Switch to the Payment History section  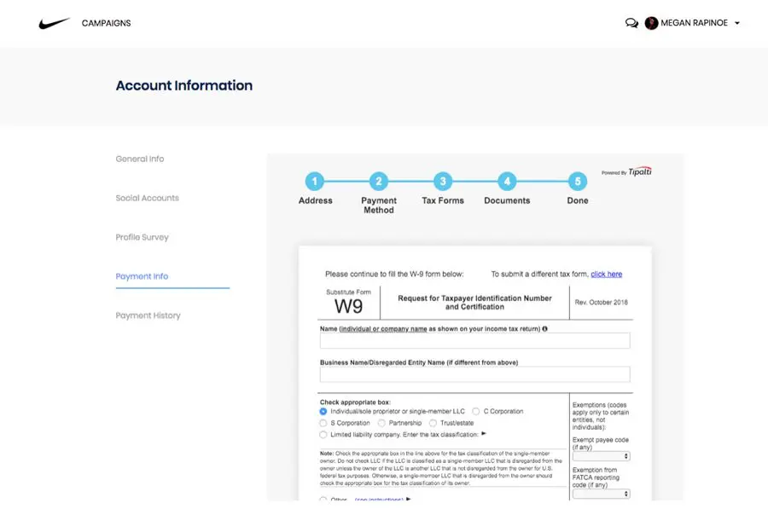(x=148, y=315)
